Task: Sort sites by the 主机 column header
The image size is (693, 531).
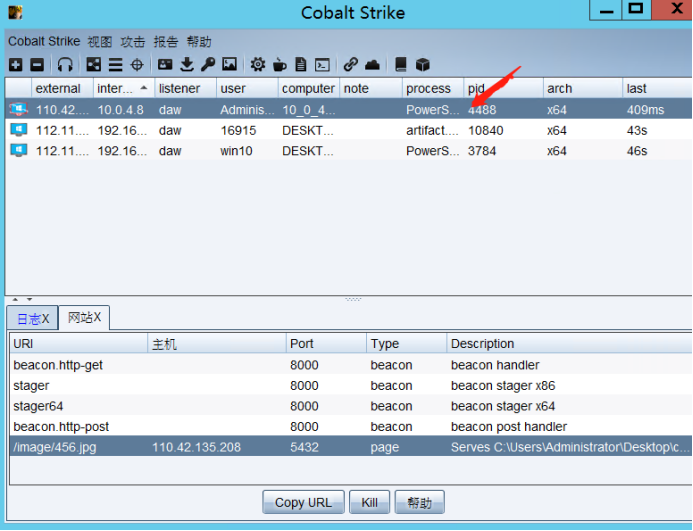Action: coord(217,344)
